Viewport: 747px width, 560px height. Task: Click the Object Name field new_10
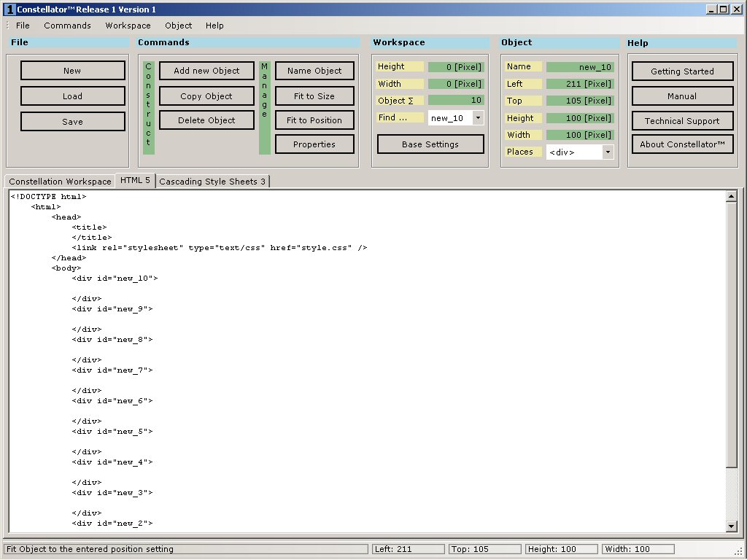[x=580, y=67]
